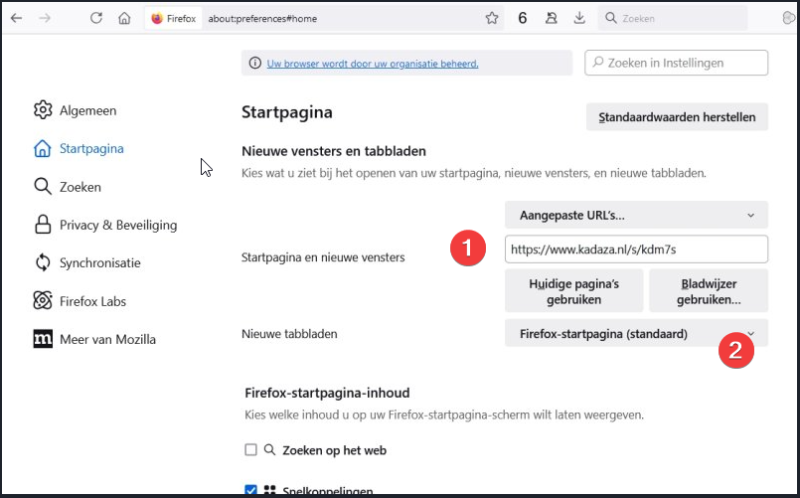Viewport: 800px width, 498px height.
Task: Uncheck the Snelkoppelingen checkbox
Action: [x=251, y=490]
